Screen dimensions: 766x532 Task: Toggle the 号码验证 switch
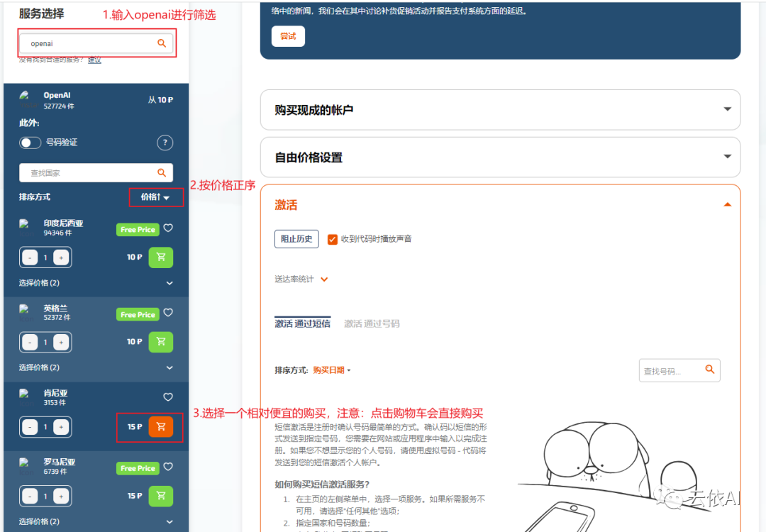[x=30, y=143]
